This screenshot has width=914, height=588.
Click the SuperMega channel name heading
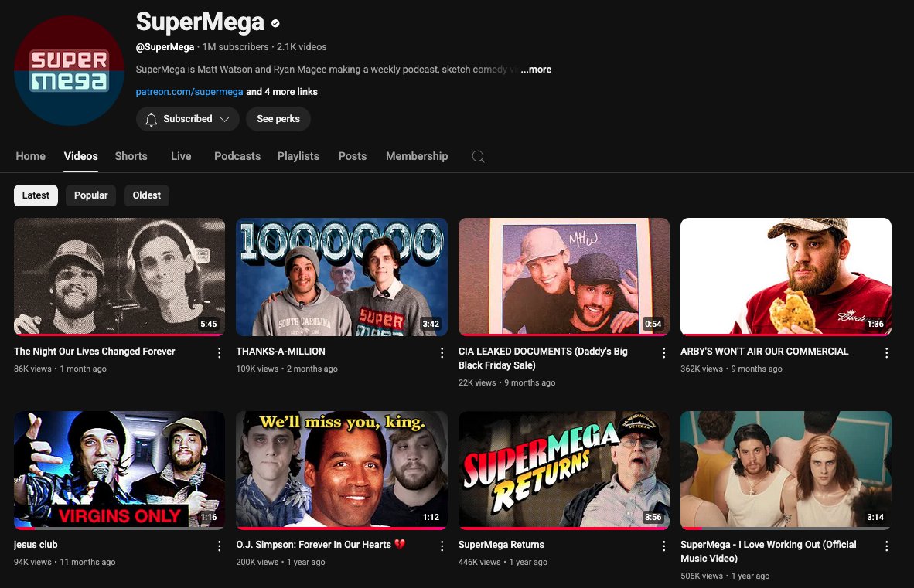tap(200, 22)
